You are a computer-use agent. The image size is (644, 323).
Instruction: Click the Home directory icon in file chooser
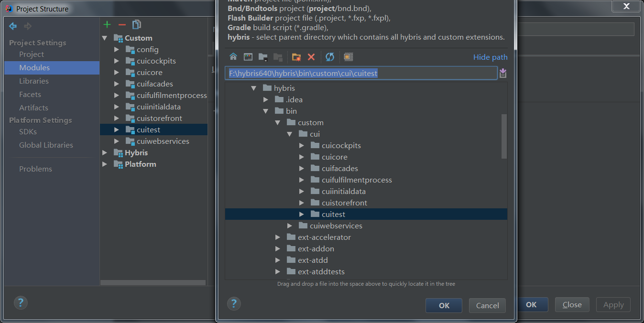tap(233, 57)
